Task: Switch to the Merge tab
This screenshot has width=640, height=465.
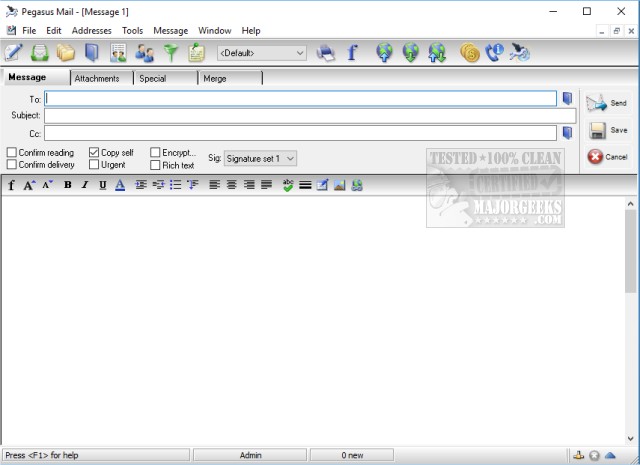Action: pos(230,78)
